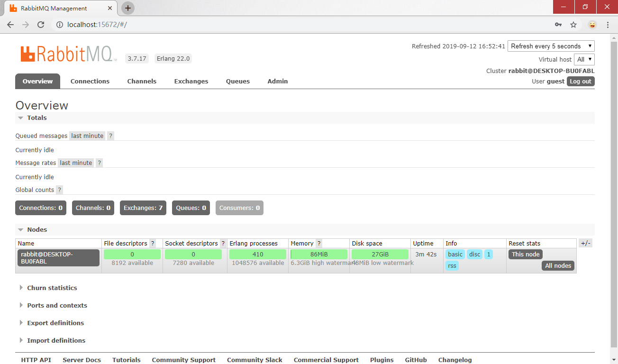This screenshot has width=618, height=364.
Task: Switch to the Queues tab
Action: [x=237, y=81]
